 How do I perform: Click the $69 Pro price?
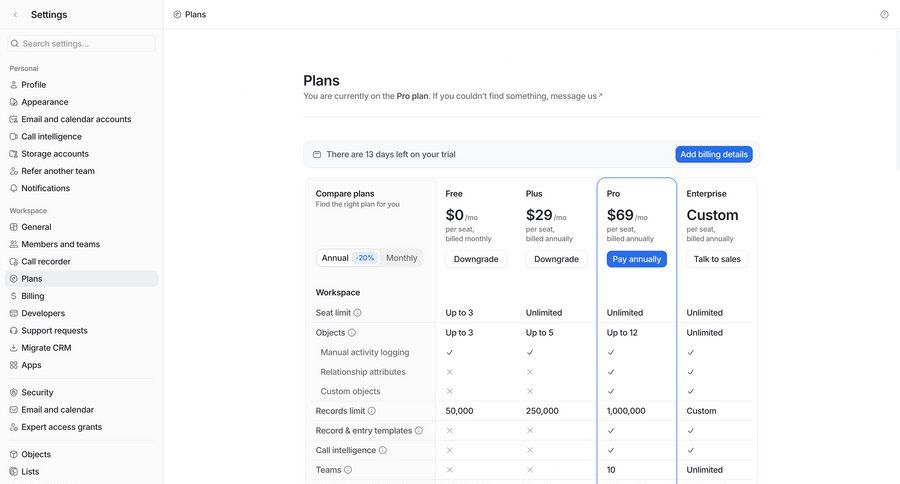pyautogui.click(x=620, y=215)
